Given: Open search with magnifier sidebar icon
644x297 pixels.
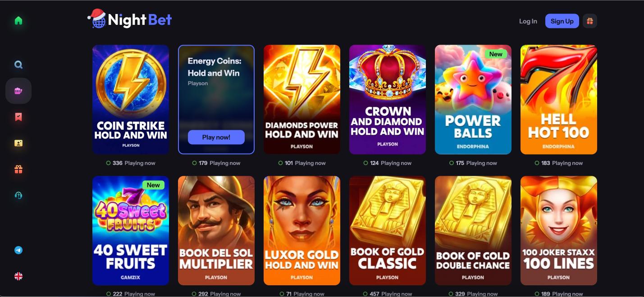Looking at the screenshot, I should click(18, 65).
